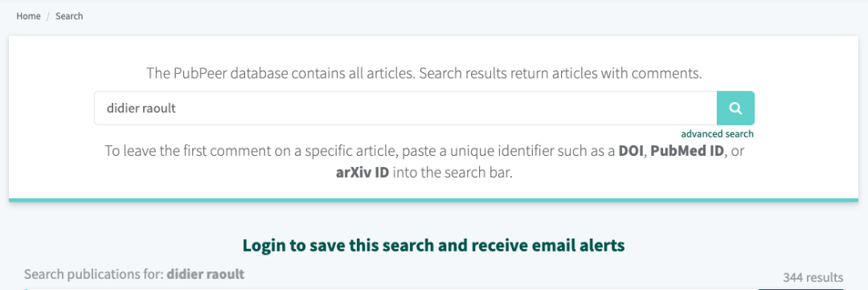Click the 'PubPeer database contains all articles' sentence
Image resolution: width=868 pixels, height=290 pixels.
pos(280,74)
